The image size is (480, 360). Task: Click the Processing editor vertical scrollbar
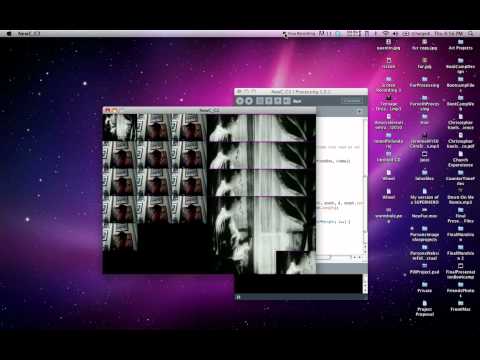(365, 188)
